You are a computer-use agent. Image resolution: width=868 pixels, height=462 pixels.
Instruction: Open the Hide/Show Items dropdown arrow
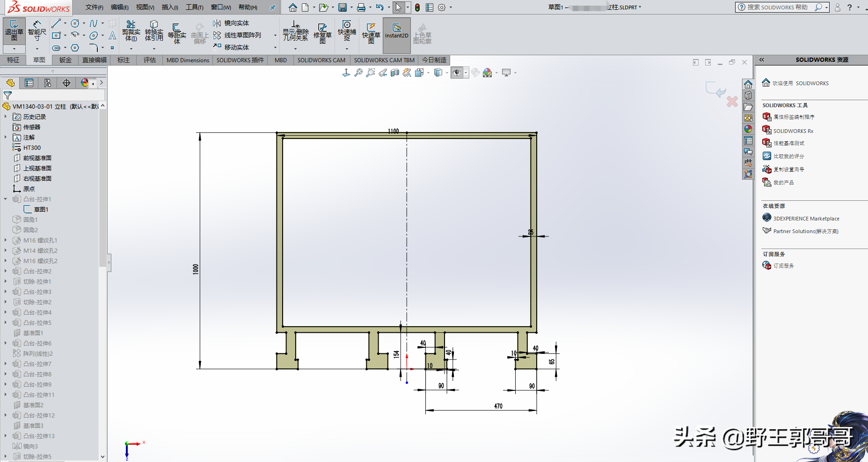pyautogui.click(x=466, y=73)
